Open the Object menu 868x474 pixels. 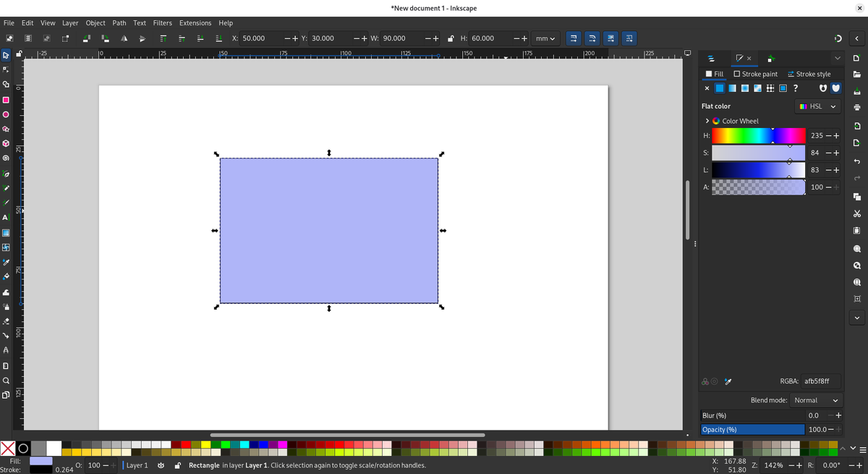(x=95, y=23)
